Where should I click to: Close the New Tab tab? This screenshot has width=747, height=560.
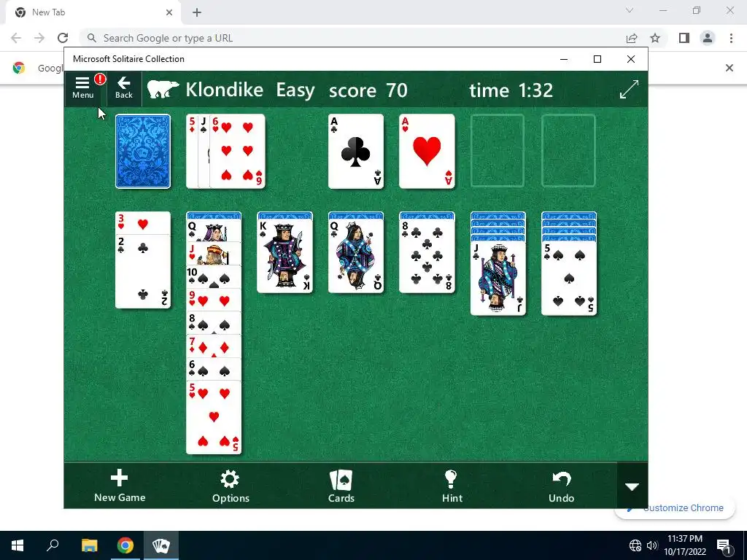169,12
